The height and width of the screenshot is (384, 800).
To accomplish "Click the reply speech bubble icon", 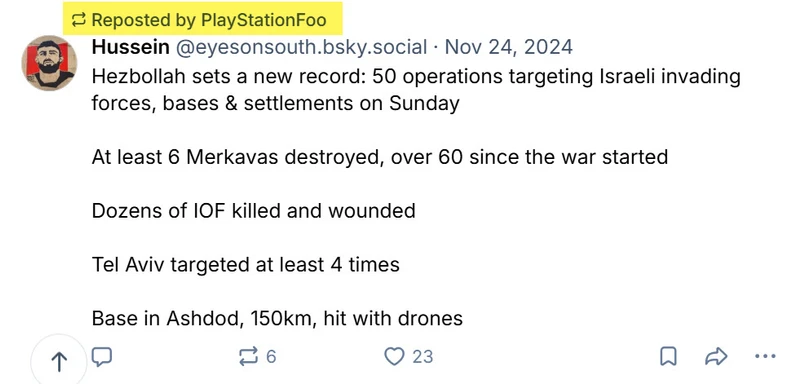I will point(102,356).
